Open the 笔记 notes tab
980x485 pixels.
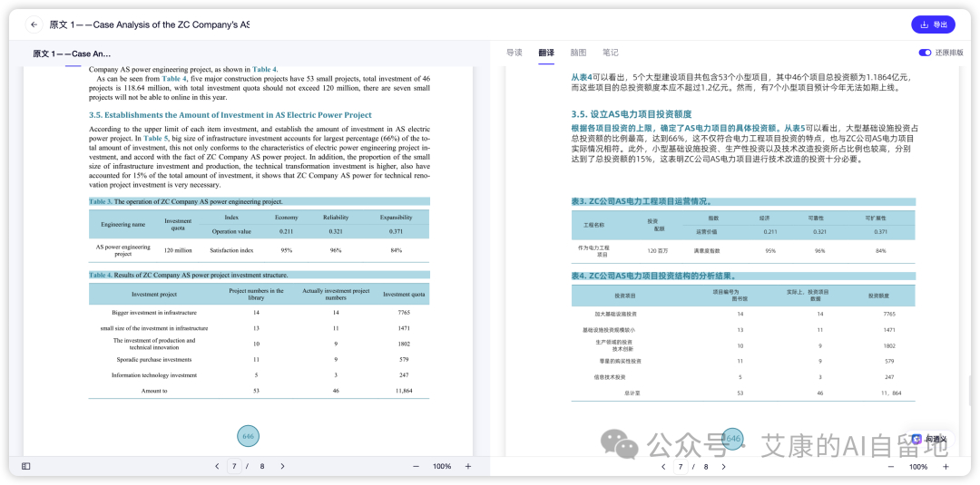611,53
